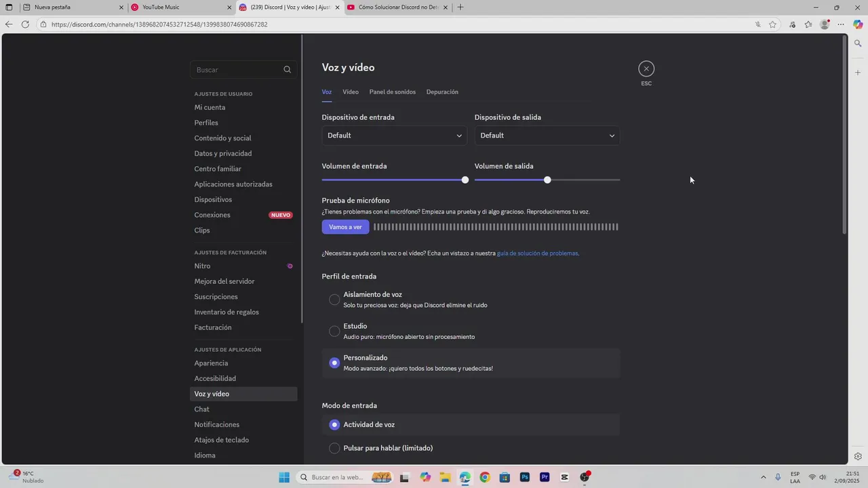Switch to the Depuración tab
The height and width of the screenshot is (488, 868).
click(442, 91)
